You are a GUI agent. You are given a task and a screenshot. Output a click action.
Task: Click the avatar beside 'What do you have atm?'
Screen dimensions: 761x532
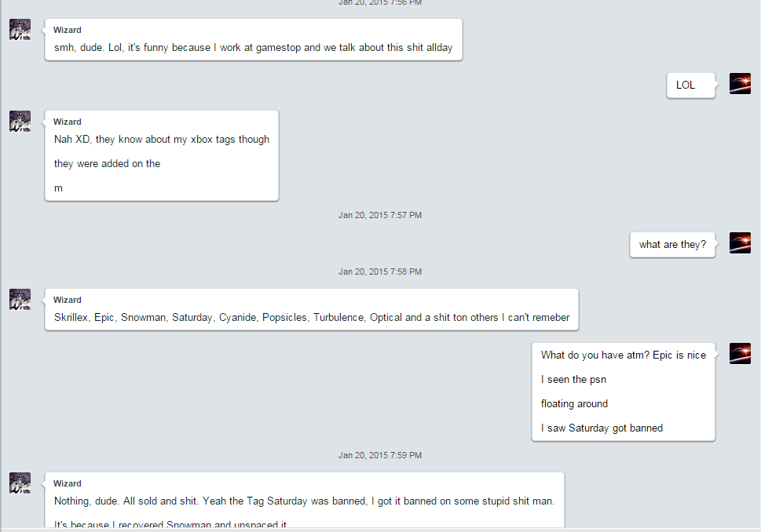pyautogui.click(x=740, y=354)
